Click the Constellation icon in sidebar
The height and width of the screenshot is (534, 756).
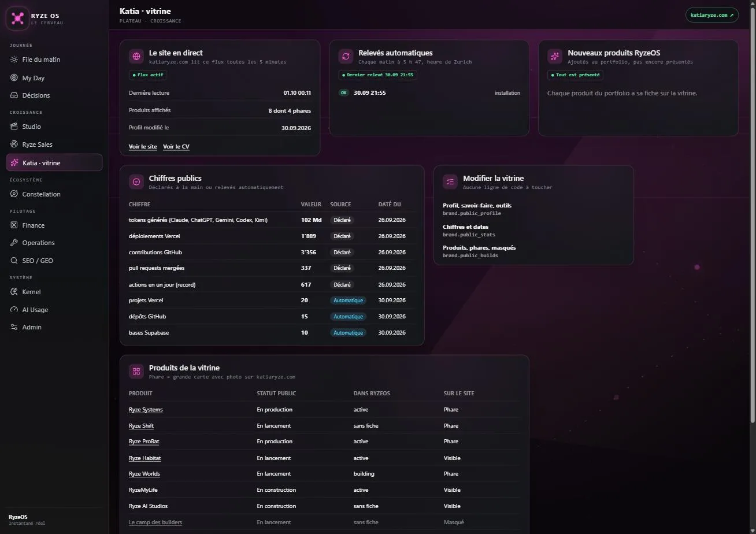14,194
